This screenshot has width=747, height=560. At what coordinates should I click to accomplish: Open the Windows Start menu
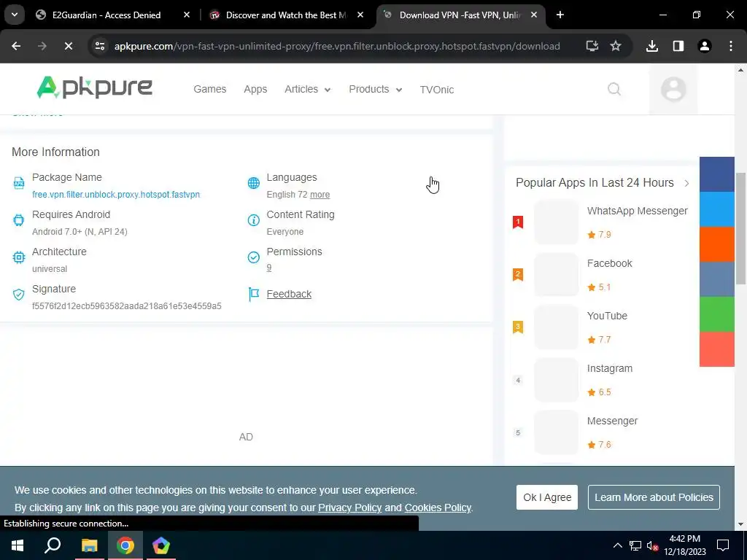(18, 545)
